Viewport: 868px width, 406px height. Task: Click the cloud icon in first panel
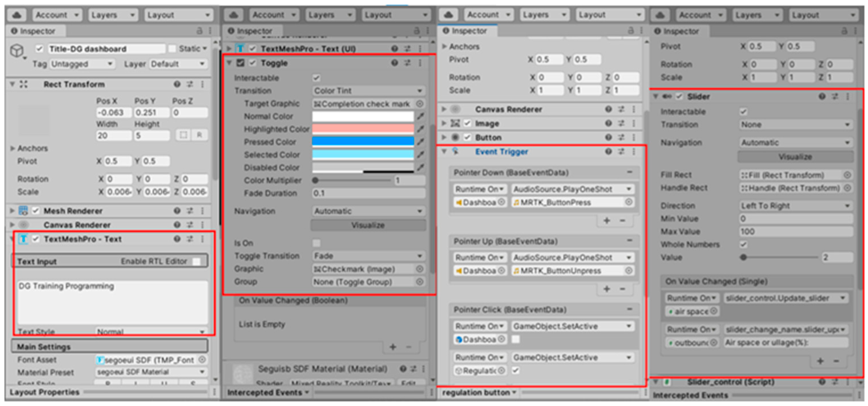17,15
